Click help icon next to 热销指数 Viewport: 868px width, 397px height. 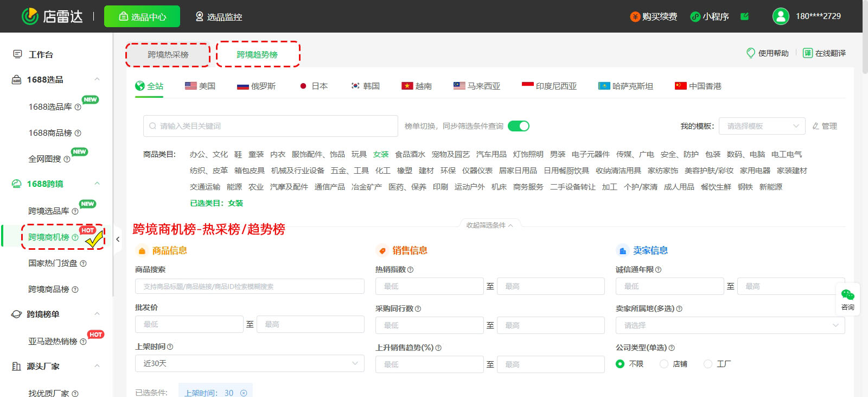(x=410, y=269)
